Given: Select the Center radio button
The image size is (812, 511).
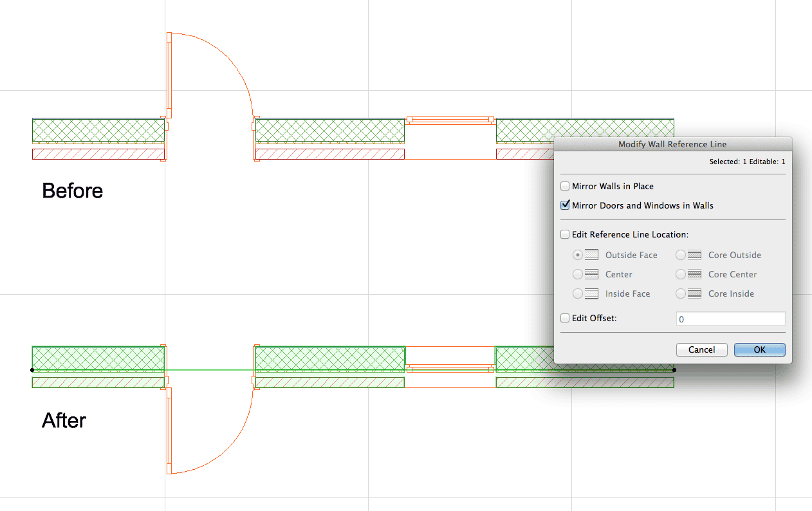Looking at the screenshot, I should (578, 274).
